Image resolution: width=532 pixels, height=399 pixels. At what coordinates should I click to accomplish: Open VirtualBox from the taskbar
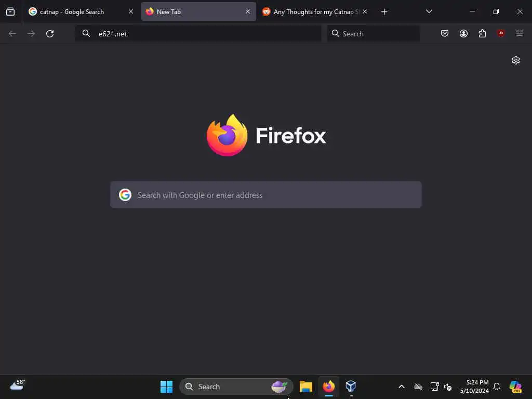[x=351, y=387]
